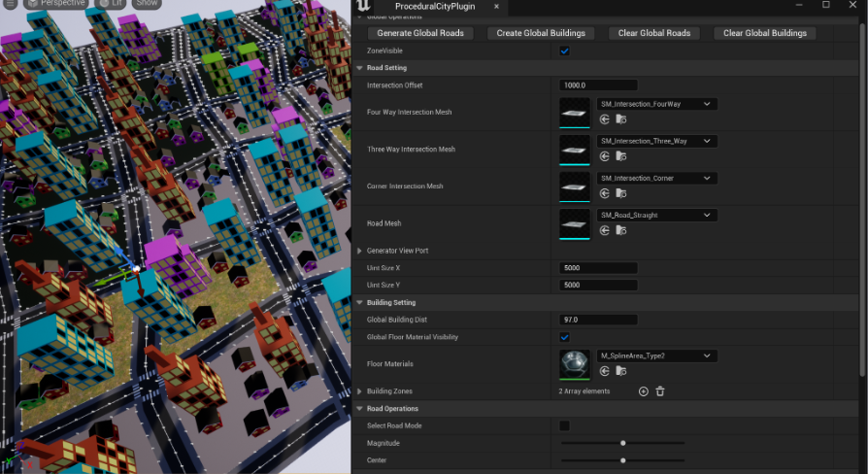Click the 'Intersection Offset' label
Viewport: 868px width, 474px height.
pyautogui.click(x=395, y=85)
